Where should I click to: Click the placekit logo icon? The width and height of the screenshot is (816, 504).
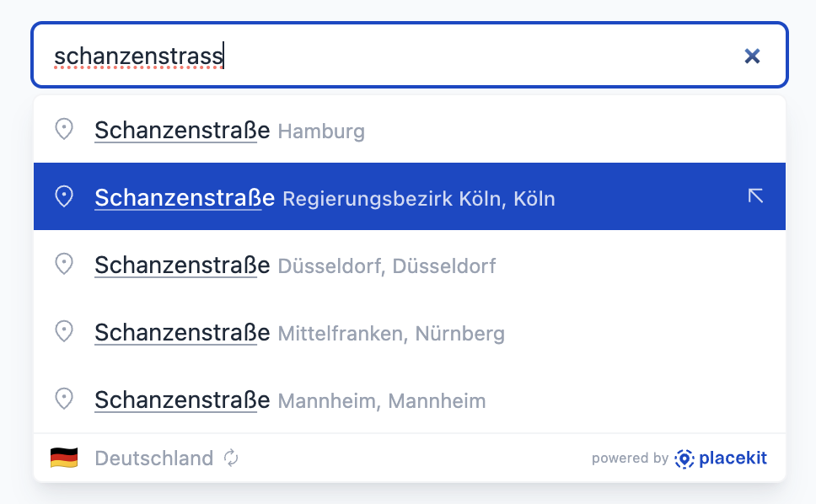pos(684,458)
